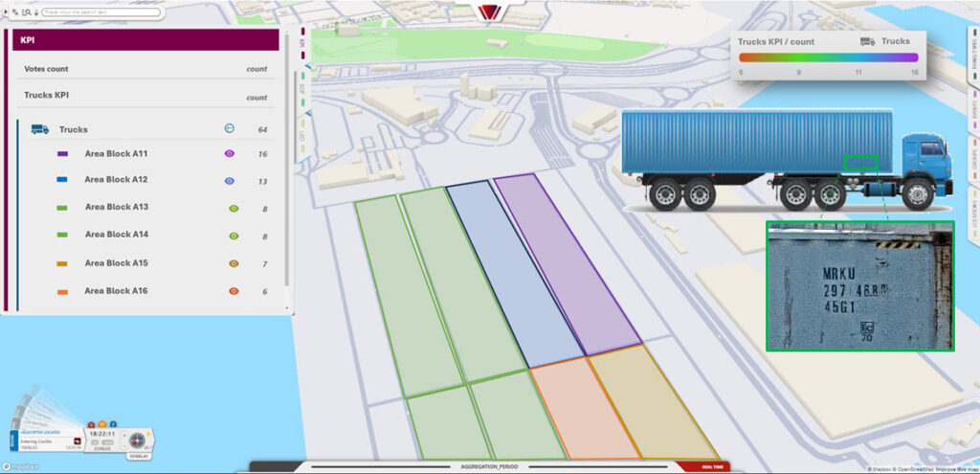Open the KPI side tab
Viewport: 980px width, 474px height.
click(x=302, y=42)
